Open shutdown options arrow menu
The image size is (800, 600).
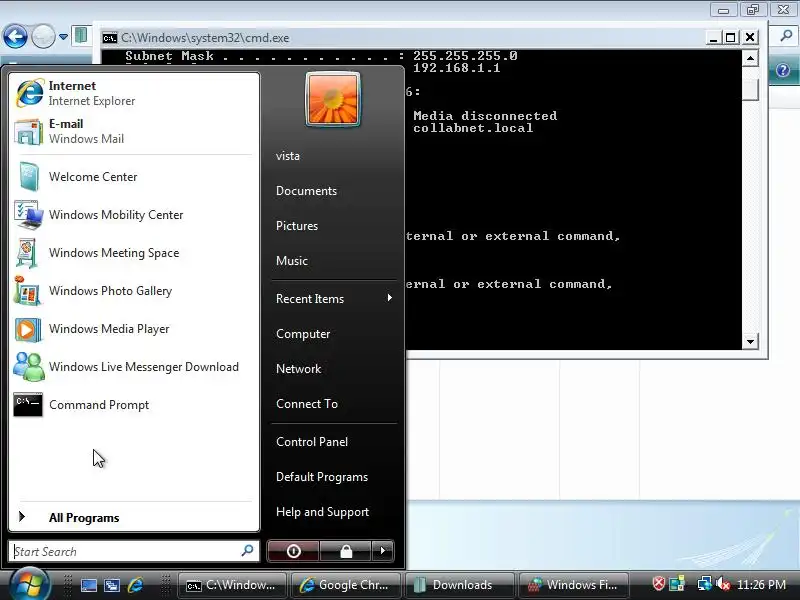coord(383,551)
